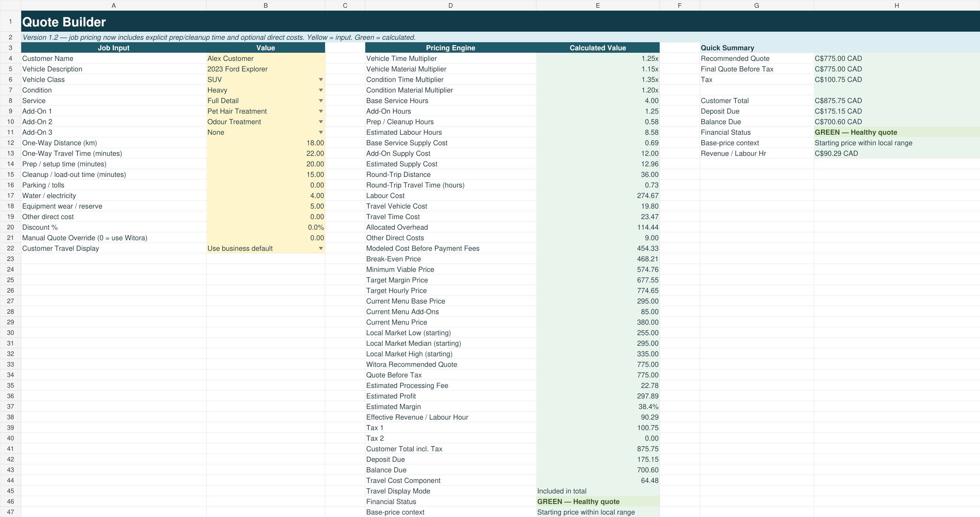This screenshot has width=980, height=517.
Task: Select column H header
Action: click(897, 5)
